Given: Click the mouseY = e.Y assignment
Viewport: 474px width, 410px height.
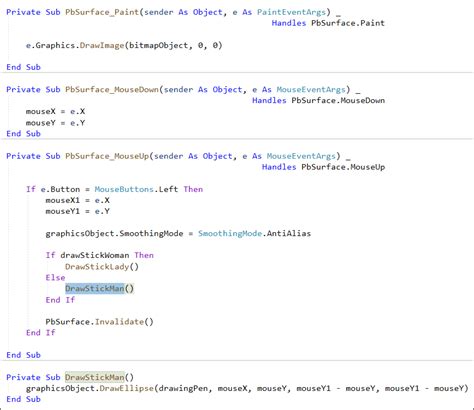Looking at the screenshot, I should 55,123.
